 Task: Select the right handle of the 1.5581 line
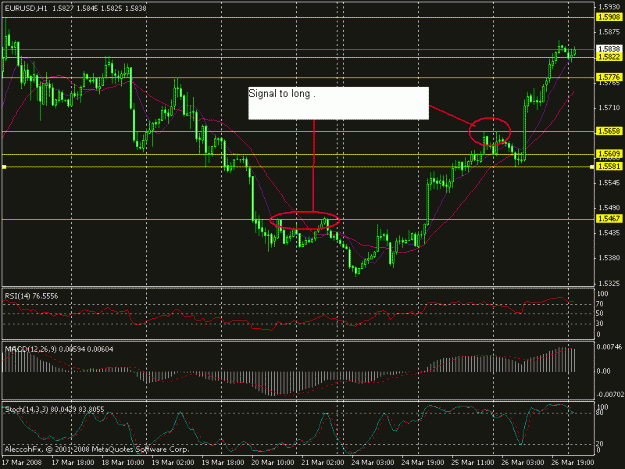(592, 167)
